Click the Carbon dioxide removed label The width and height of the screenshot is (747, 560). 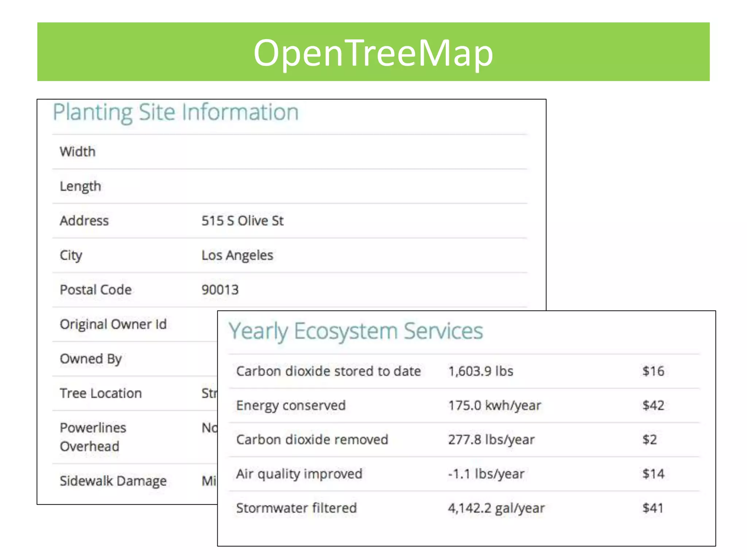312,440
